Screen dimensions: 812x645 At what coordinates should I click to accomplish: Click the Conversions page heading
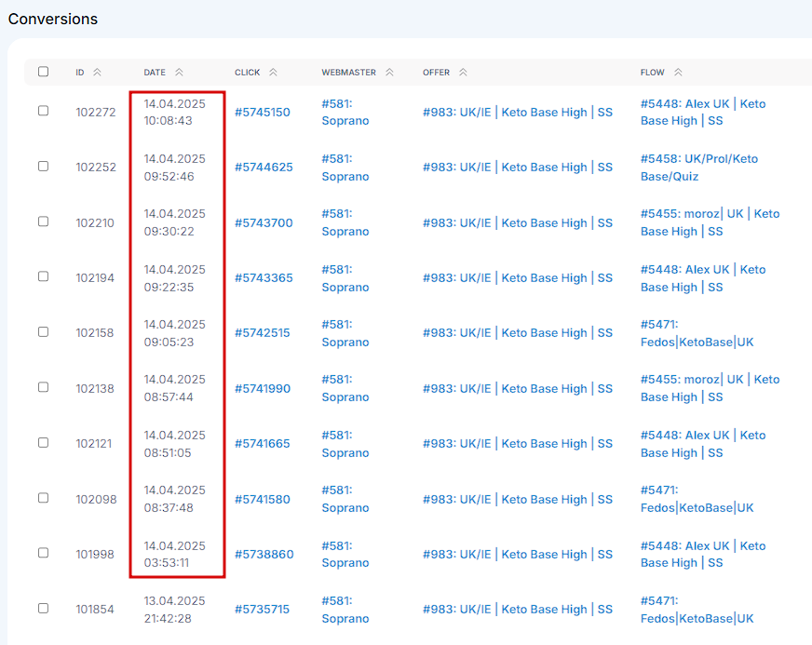(53, 20)
